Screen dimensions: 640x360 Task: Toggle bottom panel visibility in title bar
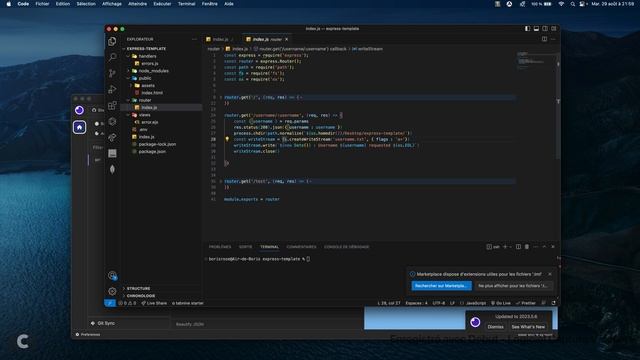click(x=536, y=29)
